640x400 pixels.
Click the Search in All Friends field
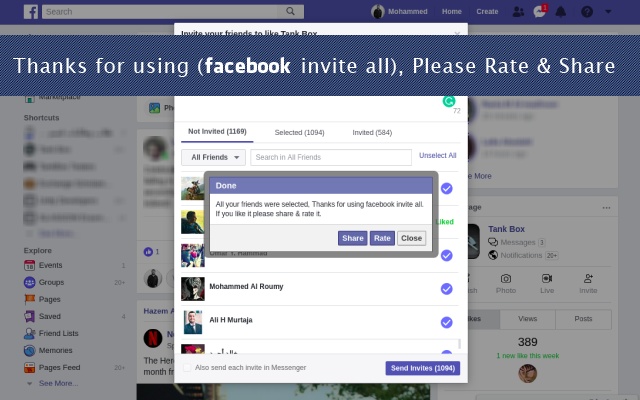331,158
